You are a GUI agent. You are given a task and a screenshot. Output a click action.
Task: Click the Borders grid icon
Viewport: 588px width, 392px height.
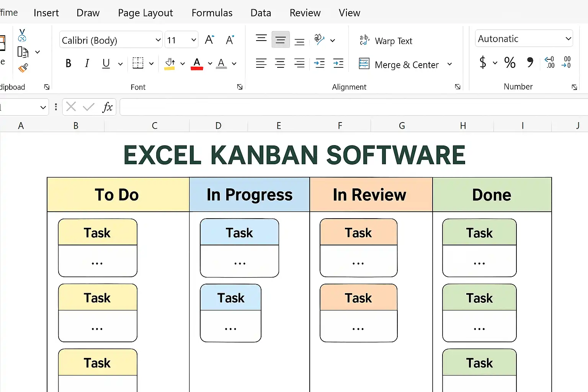pyautogui.click(x=138, y=63)
